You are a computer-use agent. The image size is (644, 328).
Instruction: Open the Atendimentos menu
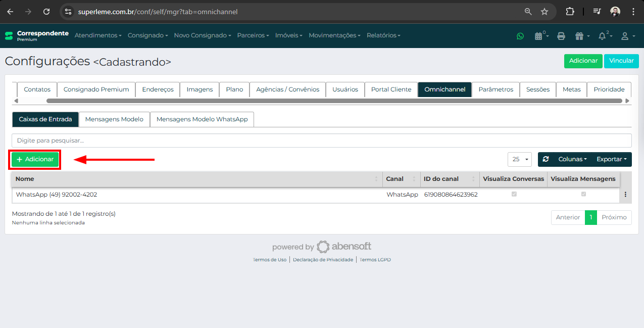[98, 35]
